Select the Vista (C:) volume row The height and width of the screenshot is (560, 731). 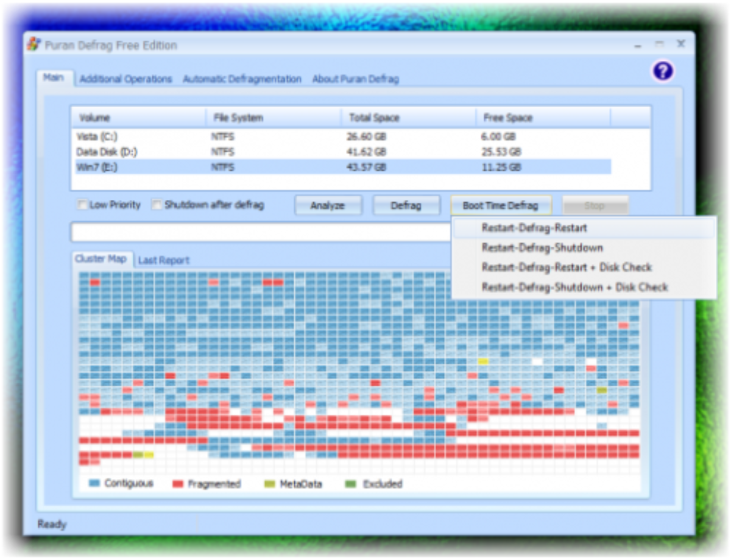coord(341,136)
